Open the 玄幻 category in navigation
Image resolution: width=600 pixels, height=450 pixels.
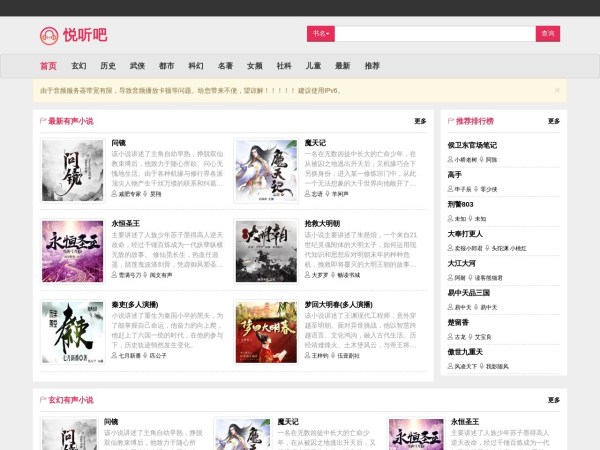(x=78, y=66)
